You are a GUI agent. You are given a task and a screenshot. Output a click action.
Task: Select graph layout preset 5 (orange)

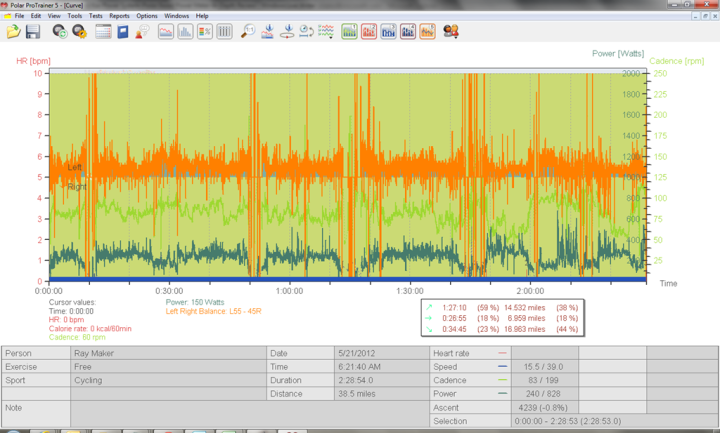pos(427,32)
